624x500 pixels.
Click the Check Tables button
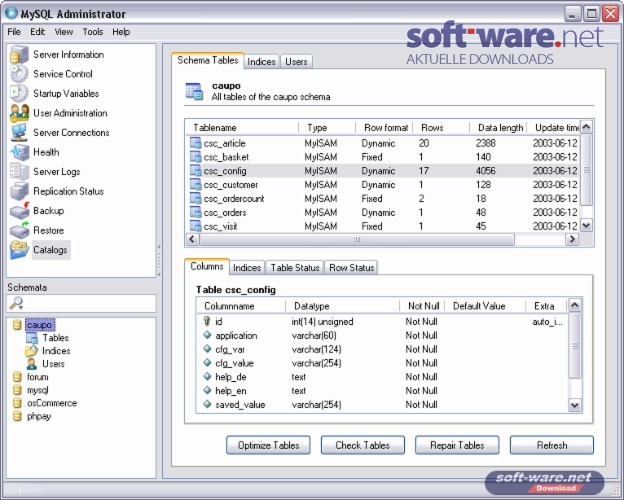(363, 445)
